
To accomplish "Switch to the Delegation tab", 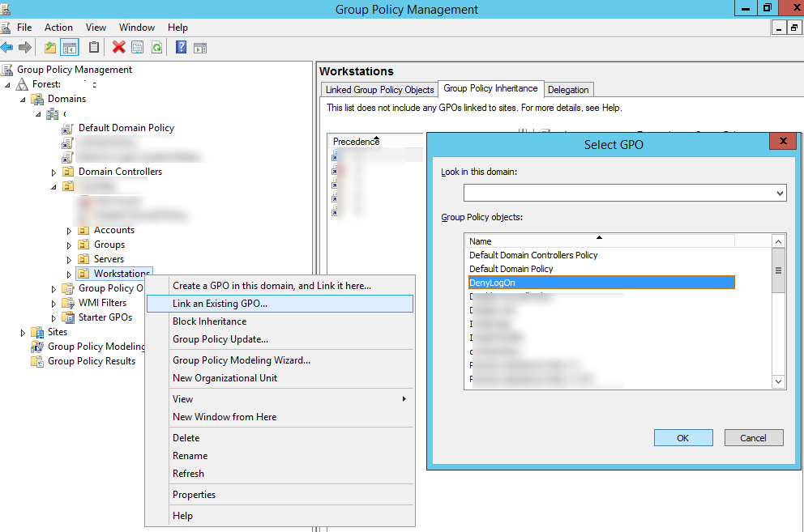I will click(x=568, y=90).
